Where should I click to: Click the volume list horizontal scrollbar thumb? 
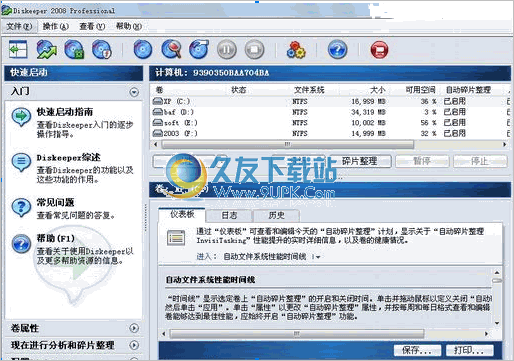(288, 144)
